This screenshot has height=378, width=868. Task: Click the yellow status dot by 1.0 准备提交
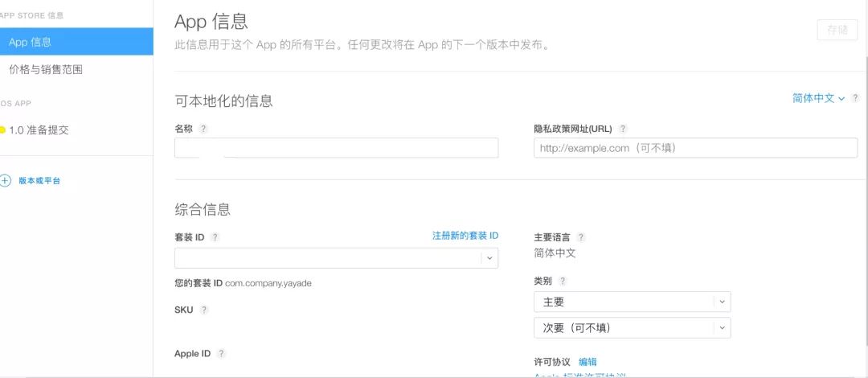[x=2, y=130]
